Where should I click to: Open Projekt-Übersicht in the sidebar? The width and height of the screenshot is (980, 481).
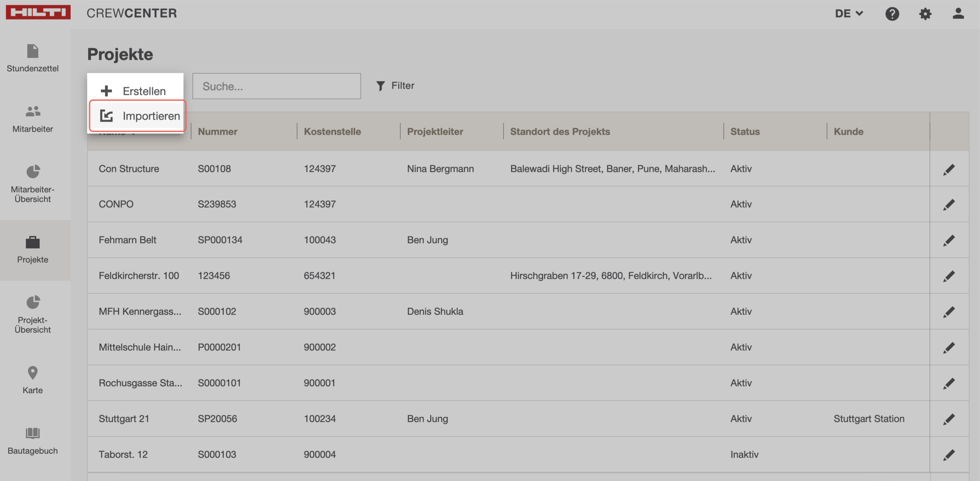tap(33, 314)
